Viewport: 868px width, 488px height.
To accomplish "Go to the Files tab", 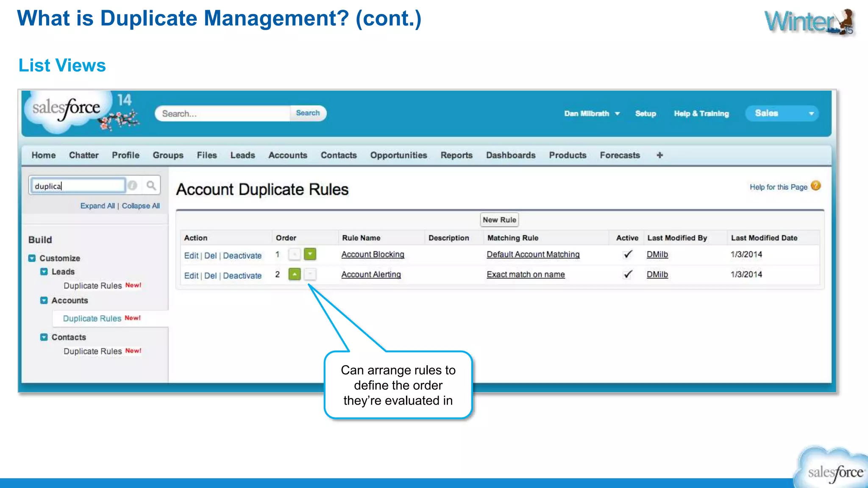I will click(207, 155).
